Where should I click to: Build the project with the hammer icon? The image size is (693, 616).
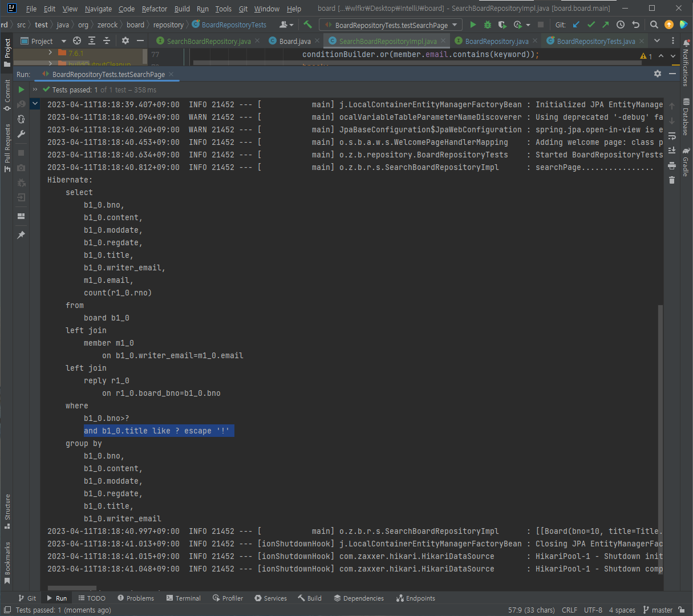click(307, 25)
